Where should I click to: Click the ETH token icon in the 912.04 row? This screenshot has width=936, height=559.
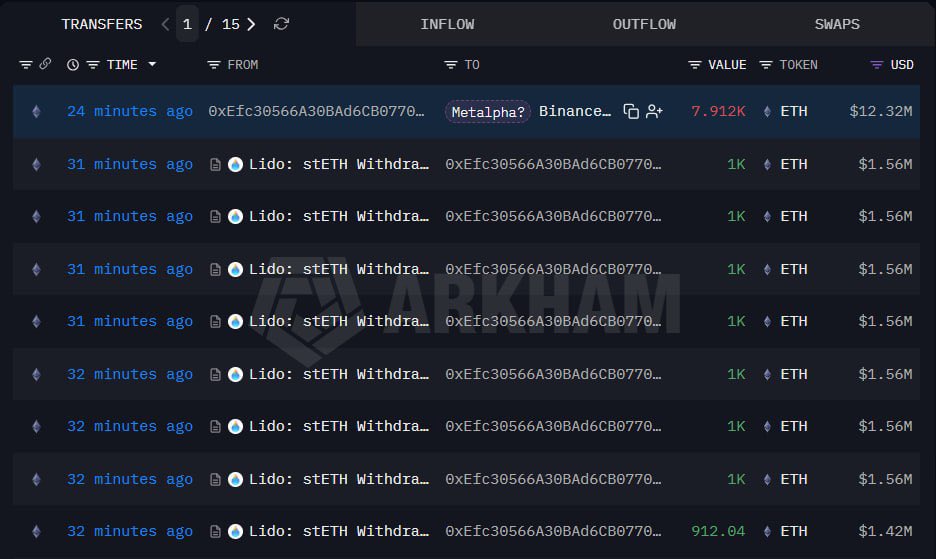click(x=767, y=532)
